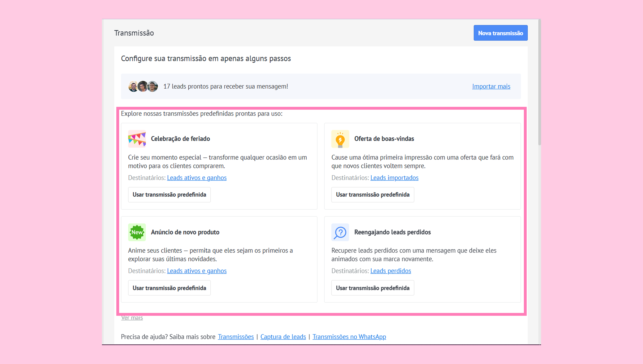Viewport: 643px width, 364px height.
Task: Use predefined transmission for Reengajando leads perdidos
Action: (x=373, y=288)
